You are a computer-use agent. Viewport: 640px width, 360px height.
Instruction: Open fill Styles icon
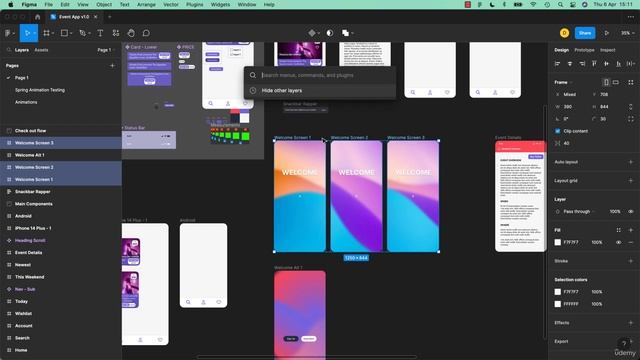(619, 230)
